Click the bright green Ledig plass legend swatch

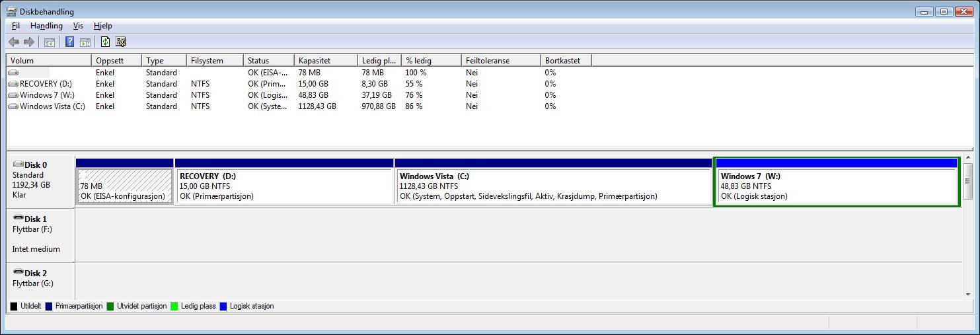pyautogui.click(x=174, y=307)
